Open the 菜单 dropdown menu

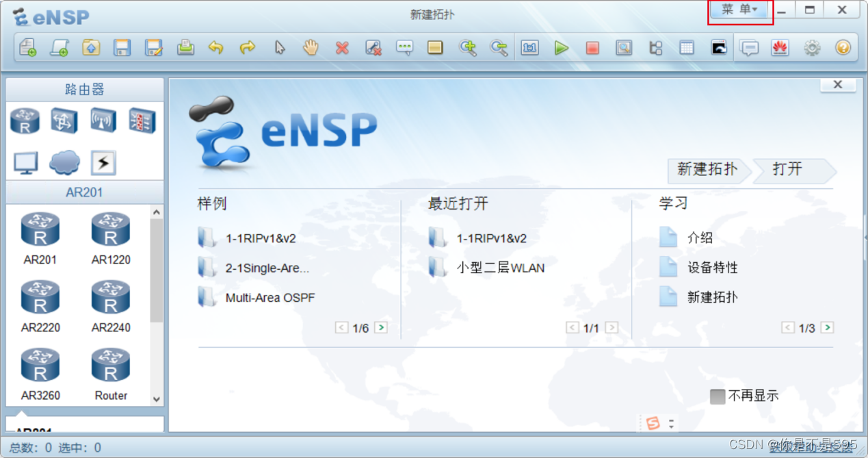739,10
